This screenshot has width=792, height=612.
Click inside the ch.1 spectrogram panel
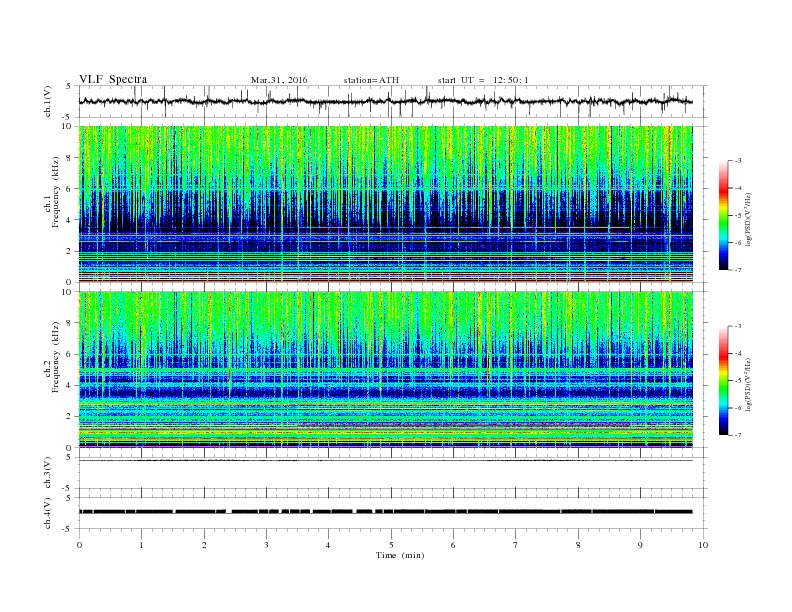coord(386,204)
